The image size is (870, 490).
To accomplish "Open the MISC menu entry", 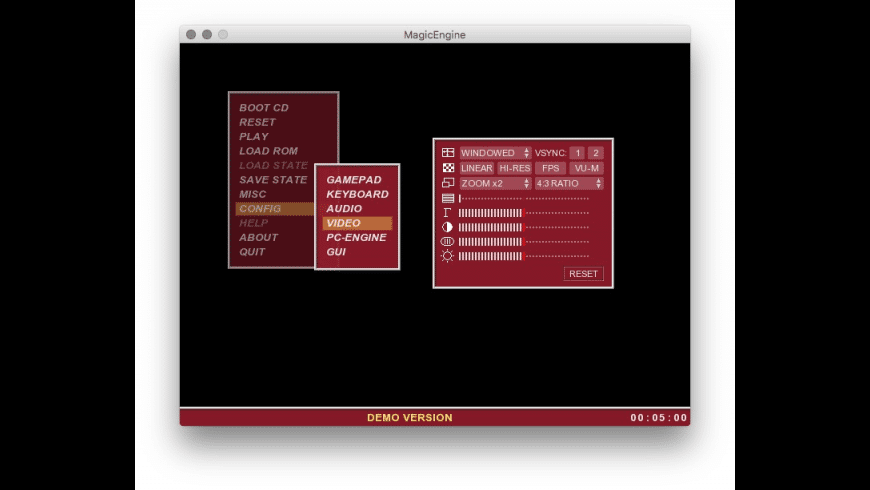I will [x=252, y=194].
